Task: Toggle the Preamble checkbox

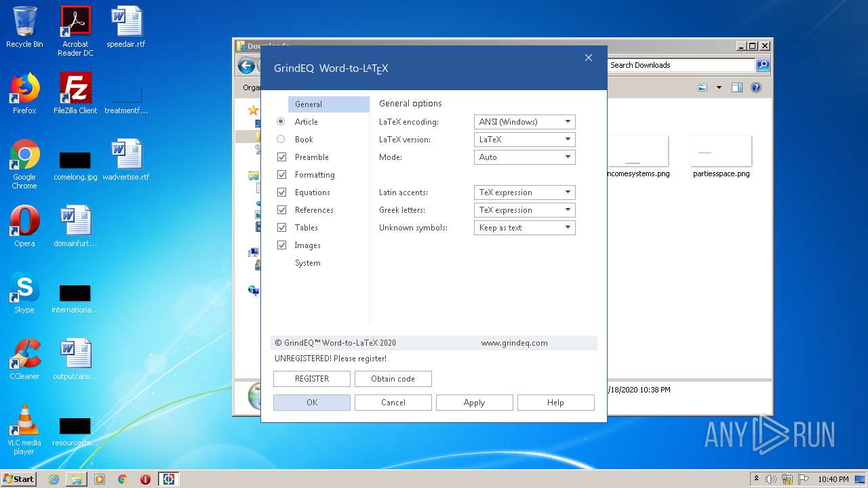Action: click(x=281, y=157)
